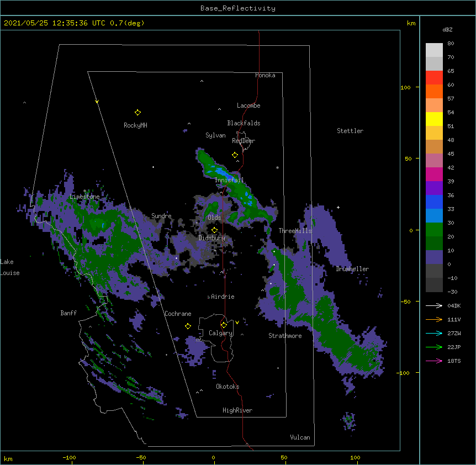476x465 pixels.
Task: Click the green 22JP arrow in legend
Action: 434,347
